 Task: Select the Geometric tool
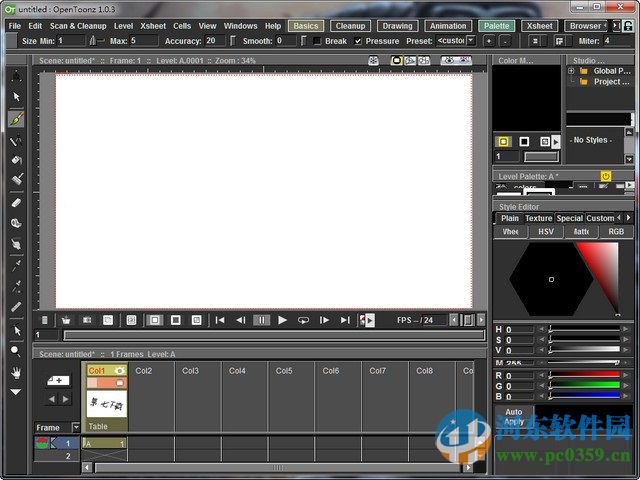click(x=16, y=141)
